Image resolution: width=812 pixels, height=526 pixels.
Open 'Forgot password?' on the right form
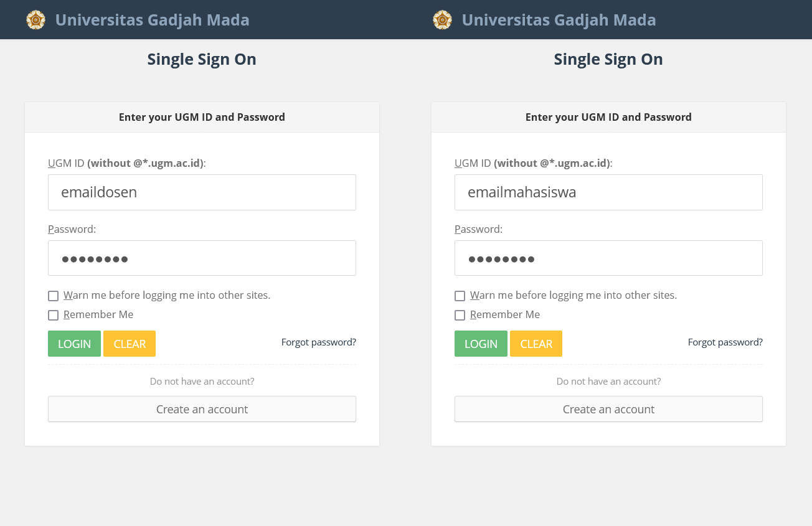pos(725,342)
